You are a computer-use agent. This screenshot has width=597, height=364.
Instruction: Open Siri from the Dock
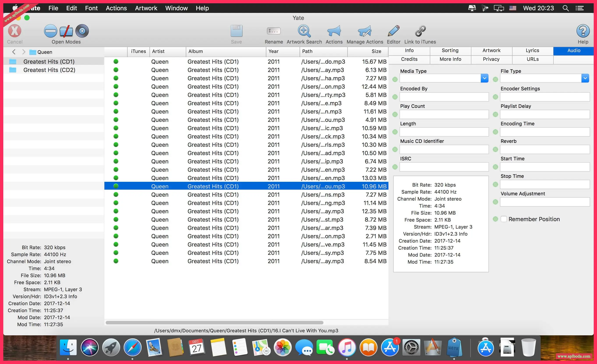click(x=90, y=347)
